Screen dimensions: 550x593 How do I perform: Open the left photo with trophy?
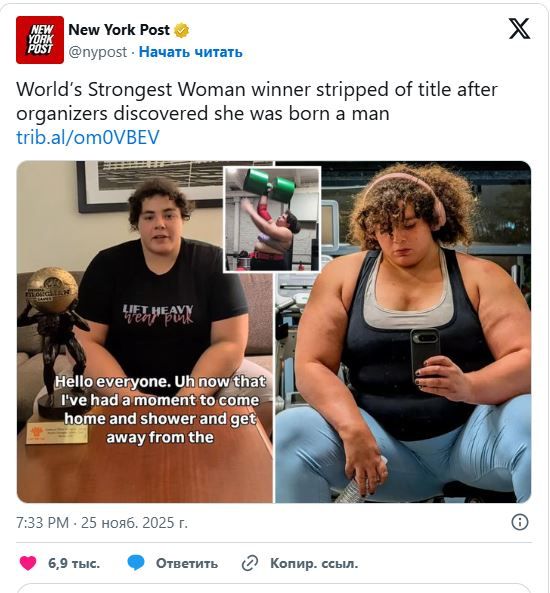(x=145, y=332)
